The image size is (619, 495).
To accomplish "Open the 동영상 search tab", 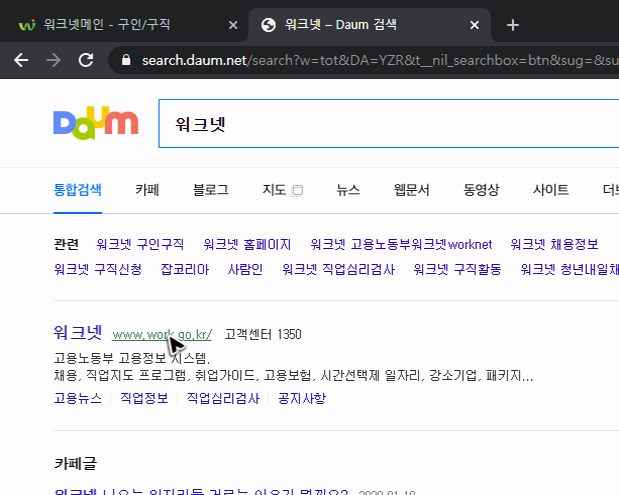I will click(x=481, y=190).
